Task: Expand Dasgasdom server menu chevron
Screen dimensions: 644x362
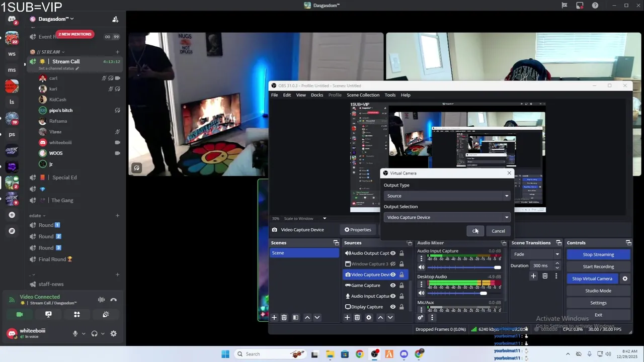Action: coord(72,19)
